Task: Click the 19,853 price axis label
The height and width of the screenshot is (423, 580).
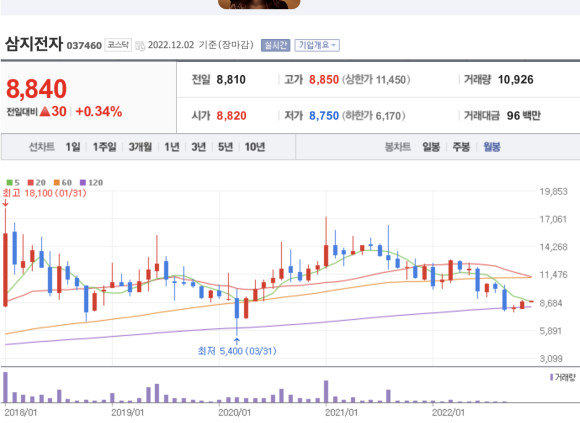Action: click(x=553, y=192)
